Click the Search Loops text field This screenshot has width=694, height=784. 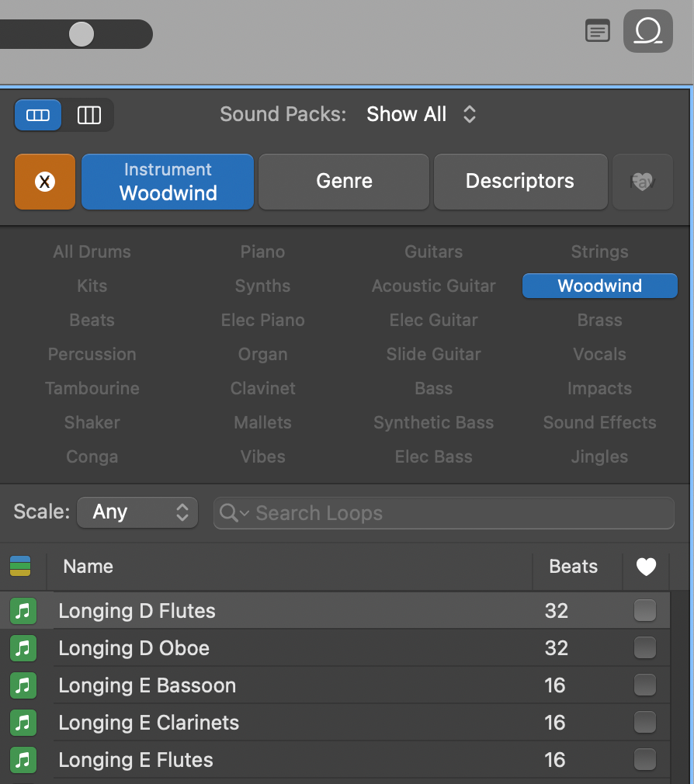click(x=458, y=513)
